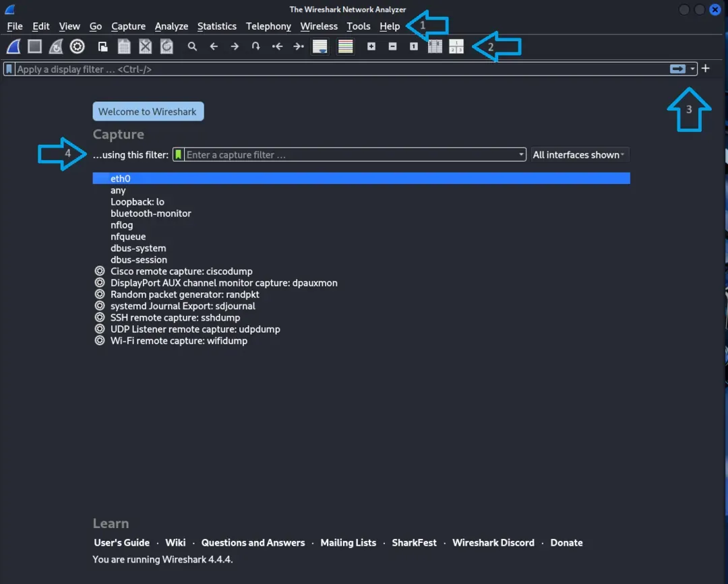Click the display filter input field
Image resolution: width=728 pixels, height=584 pixels.
point(341,69)
